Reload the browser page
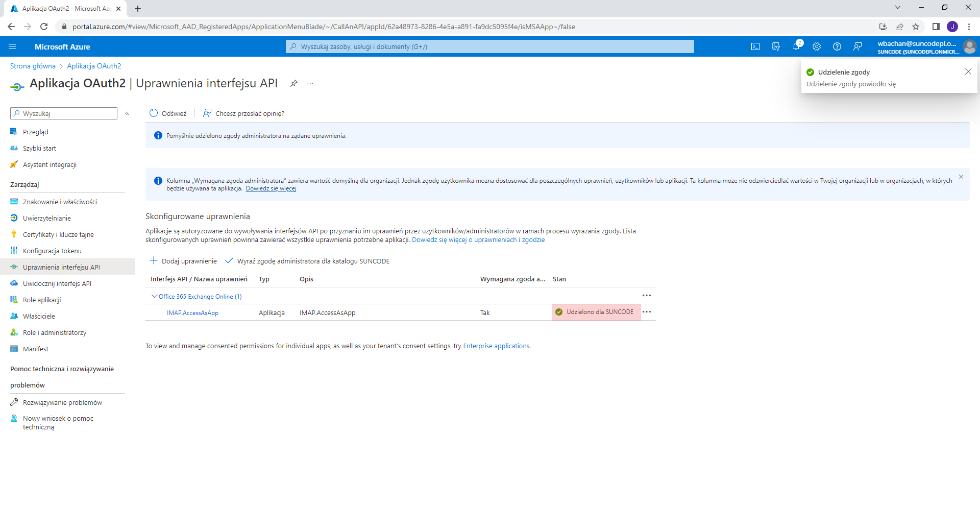 [44, 27]
